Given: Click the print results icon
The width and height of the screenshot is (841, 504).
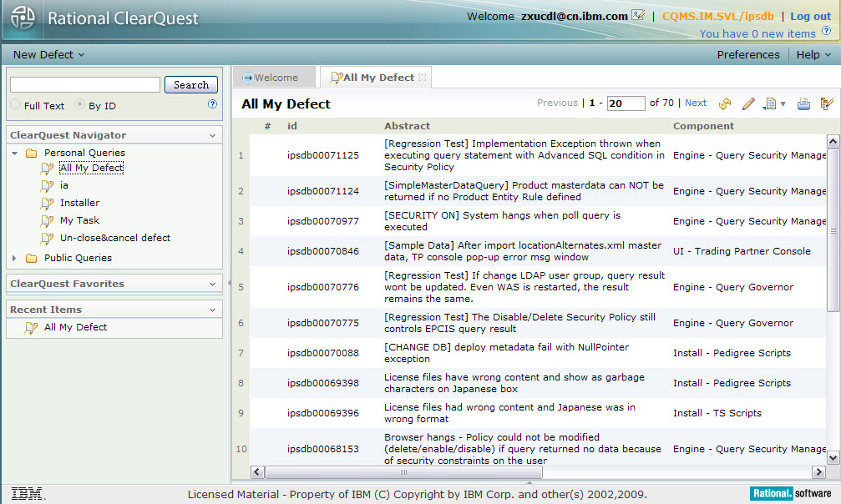Looking at the screenshot, I should pyautogui.click(x=803, y=103).
